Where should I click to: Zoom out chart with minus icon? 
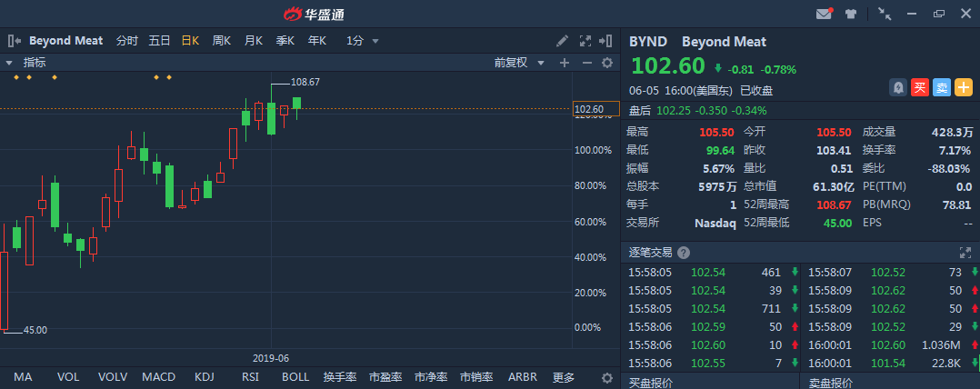pyautogui.click(x=587, y=63)
